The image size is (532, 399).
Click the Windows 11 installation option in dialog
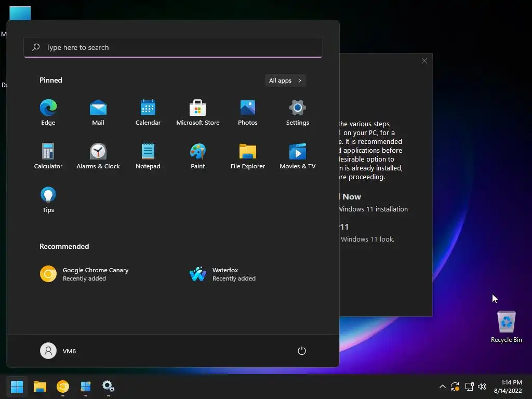(373, 203)
